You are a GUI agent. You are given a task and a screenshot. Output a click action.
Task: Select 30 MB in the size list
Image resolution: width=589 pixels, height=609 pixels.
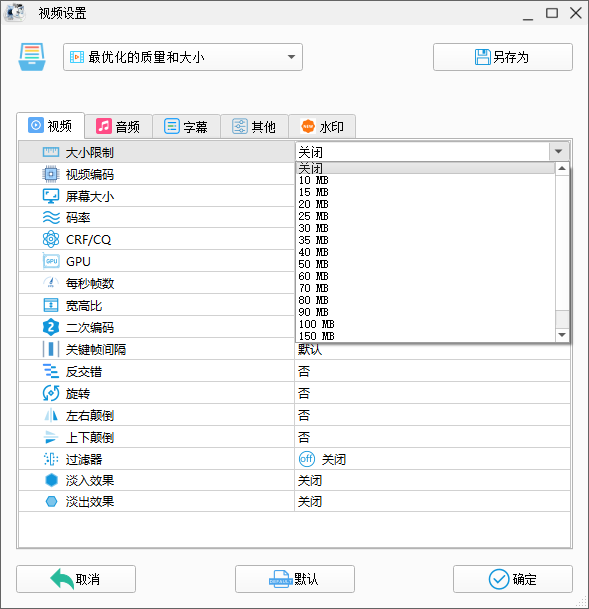pos(425,228)
